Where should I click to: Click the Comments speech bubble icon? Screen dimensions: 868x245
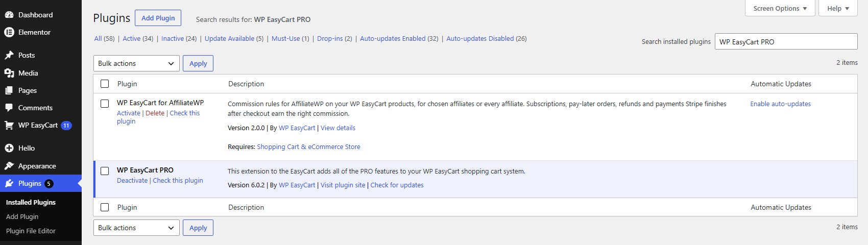pos(9,108)
